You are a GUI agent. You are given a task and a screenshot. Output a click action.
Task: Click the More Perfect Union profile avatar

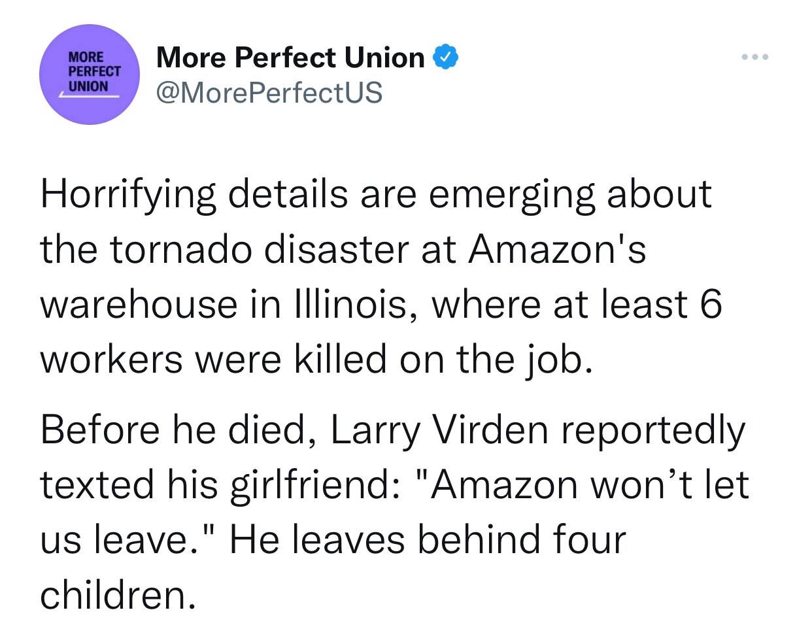click(x=90, y=74)
